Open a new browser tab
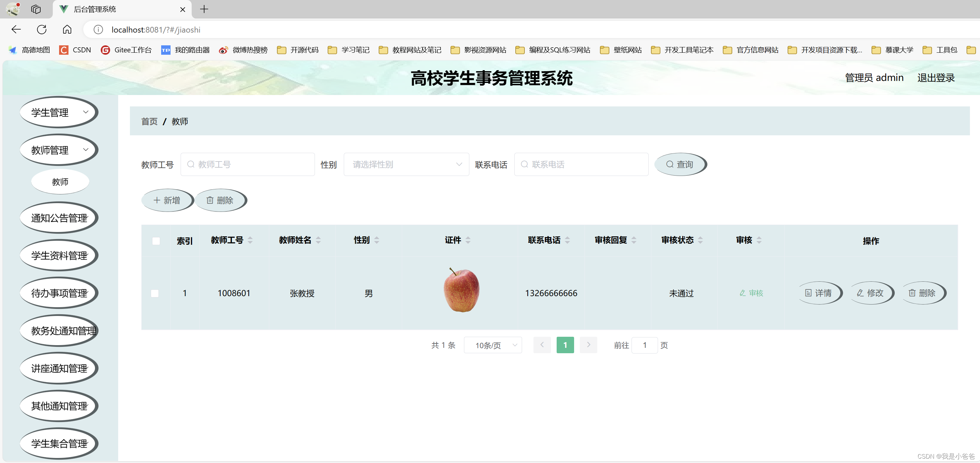 click(x=204, y=9)
